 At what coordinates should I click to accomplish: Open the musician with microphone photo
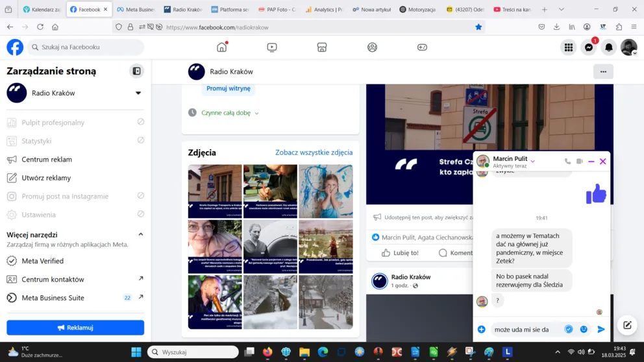pyautogui.click(x=215, y=302)
